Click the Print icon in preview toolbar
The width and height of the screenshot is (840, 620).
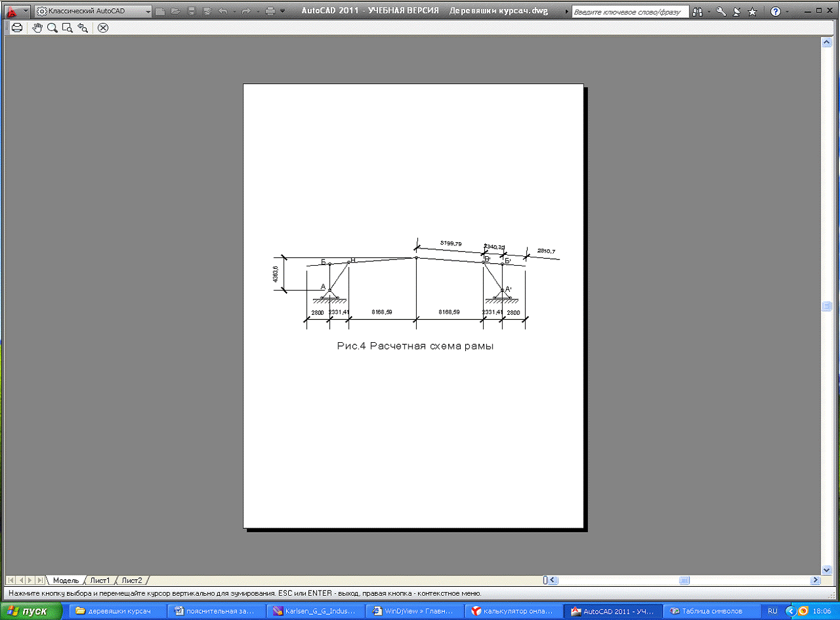[17, 27]
